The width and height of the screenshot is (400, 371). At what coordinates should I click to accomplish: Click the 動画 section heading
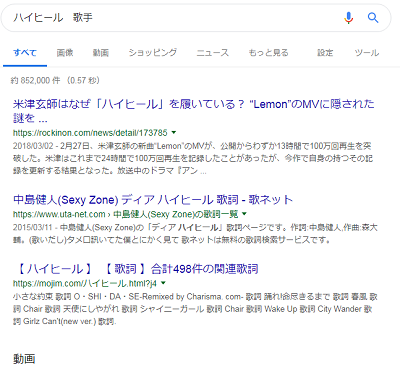(x=24, y=359)
